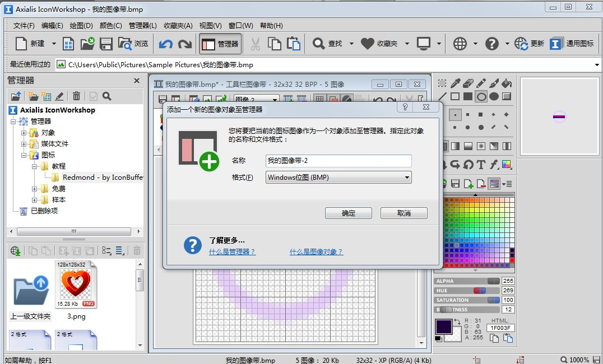This screenshot has height=364, width=603.
Task: Expand the 对象 tree node
Action: (x=24, y=133)
